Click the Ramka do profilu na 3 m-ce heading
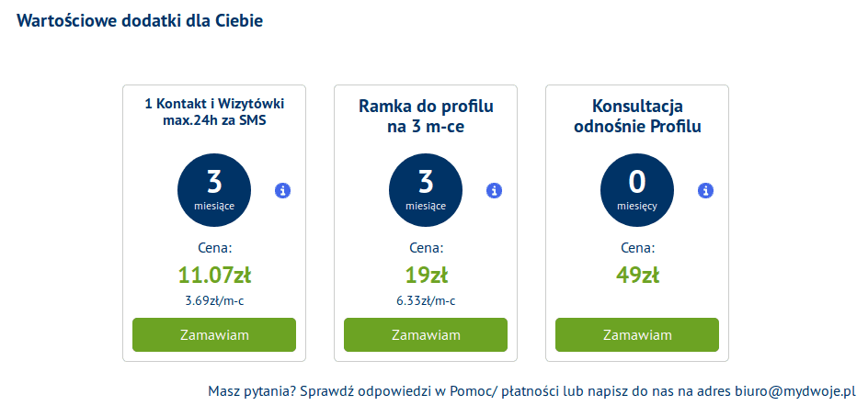The width and height of the screenshot is (868, 417). pyautogui.click(x=426, y=116)
